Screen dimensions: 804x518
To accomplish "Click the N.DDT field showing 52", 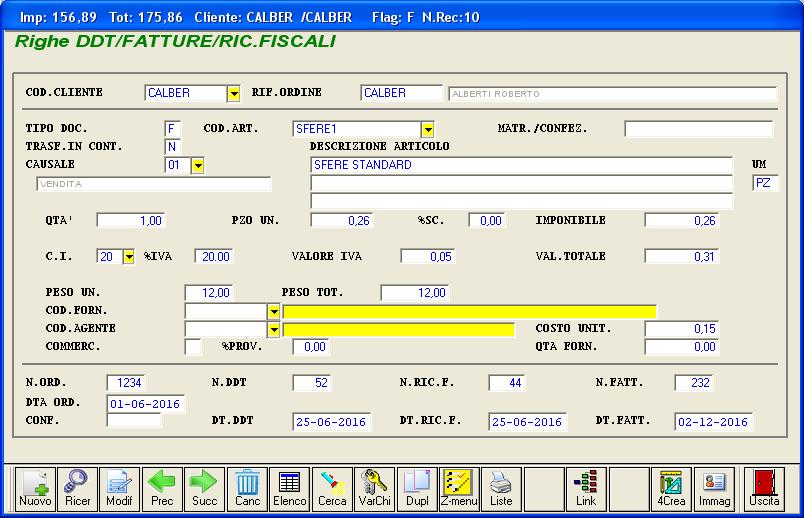I will tap(312, 383).
